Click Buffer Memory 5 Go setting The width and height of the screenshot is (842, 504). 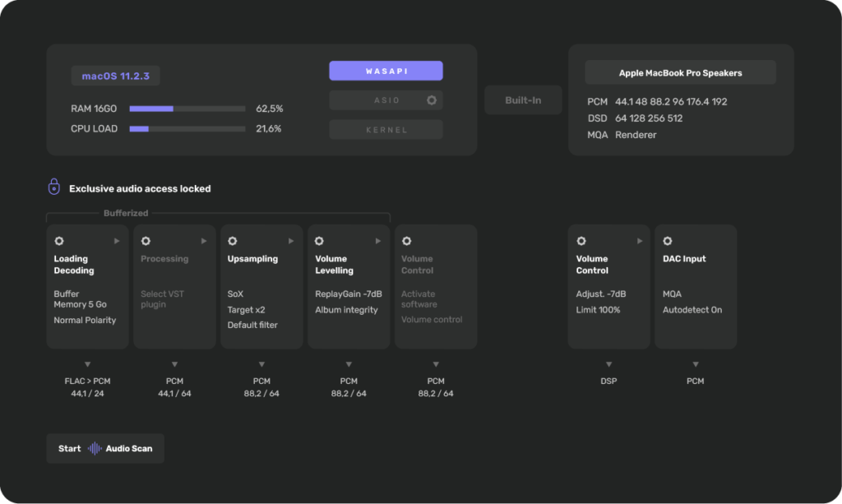point(80,299)
